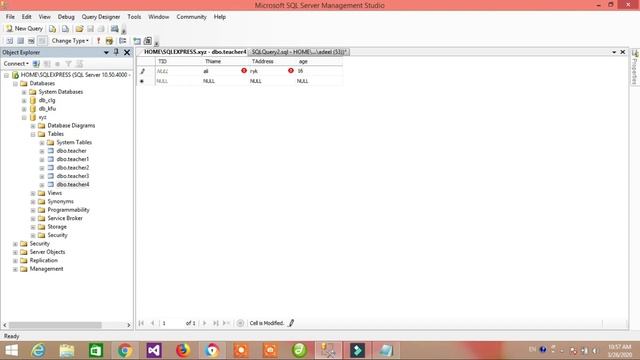Click the pin icon to auto-hide Object Explorer

click(116, 52)
